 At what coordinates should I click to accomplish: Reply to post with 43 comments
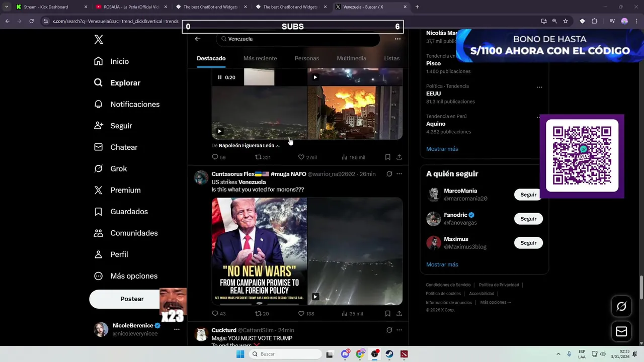219,314
